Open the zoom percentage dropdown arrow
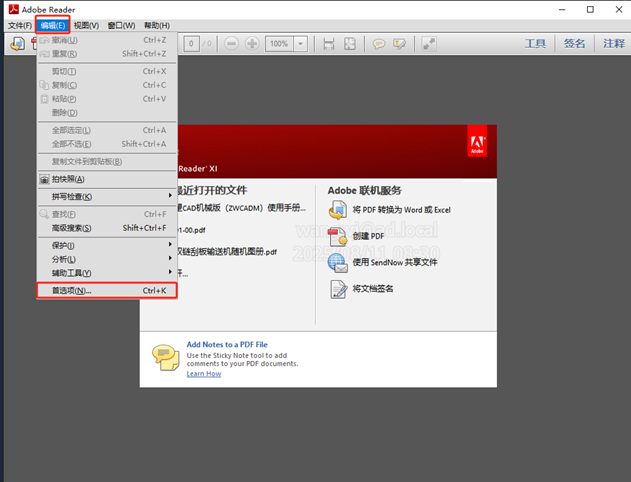Screen dimensions: 631x482 click(302, 44)
